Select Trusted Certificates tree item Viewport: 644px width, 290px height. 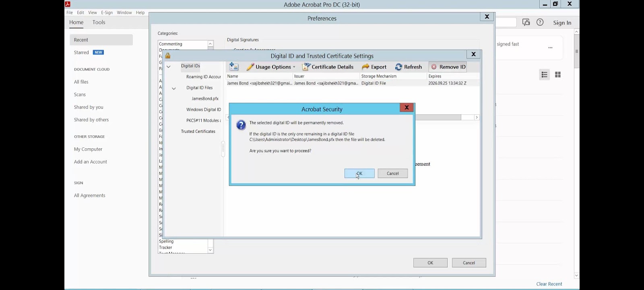(198, 131)
